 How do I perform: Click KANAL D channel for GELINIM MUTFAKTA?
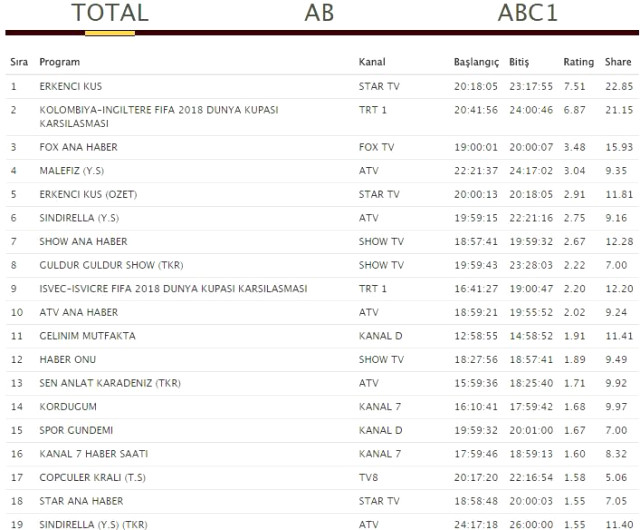[380, 336]
